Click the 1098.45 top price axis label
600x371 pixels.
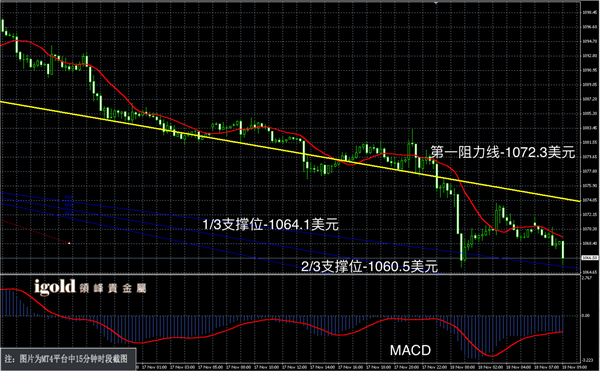[x=590, y=12]
